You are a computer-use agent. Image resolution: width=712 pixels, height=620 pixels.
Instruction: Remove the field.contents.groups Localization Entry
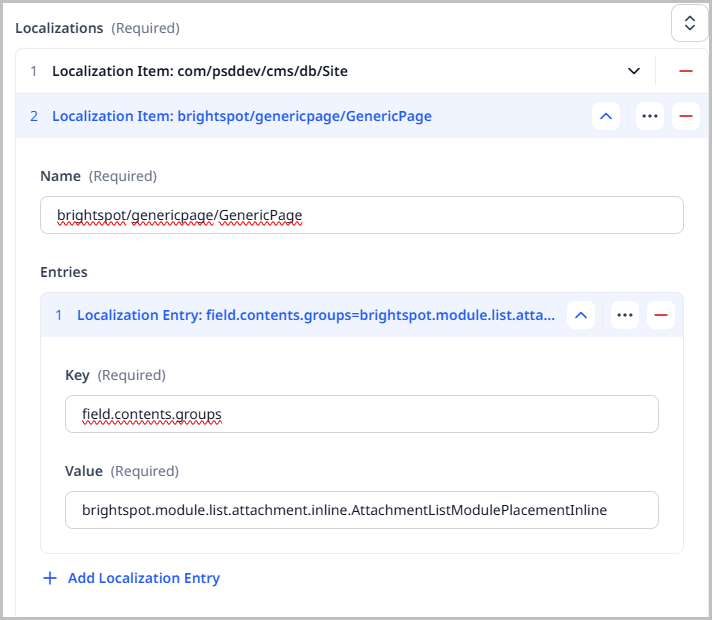[x=661, y=315]
